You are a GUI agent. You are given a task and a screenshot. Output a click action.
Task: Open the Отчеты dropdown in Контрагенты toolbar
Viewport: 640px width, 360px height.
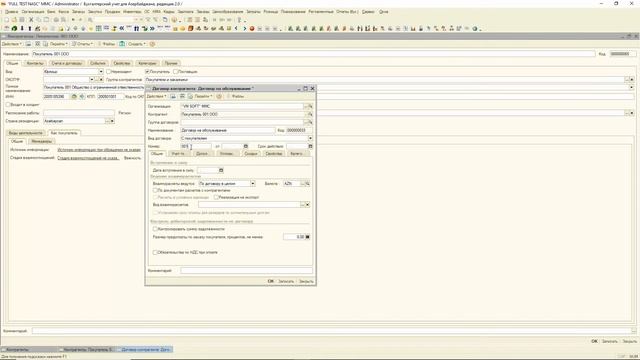coord(83,44)
